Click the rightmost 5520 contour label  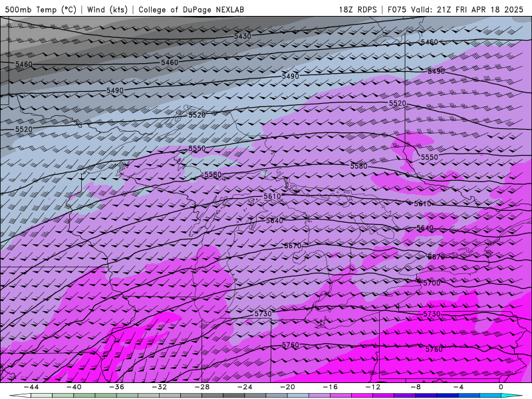click(x=397, y=103)
